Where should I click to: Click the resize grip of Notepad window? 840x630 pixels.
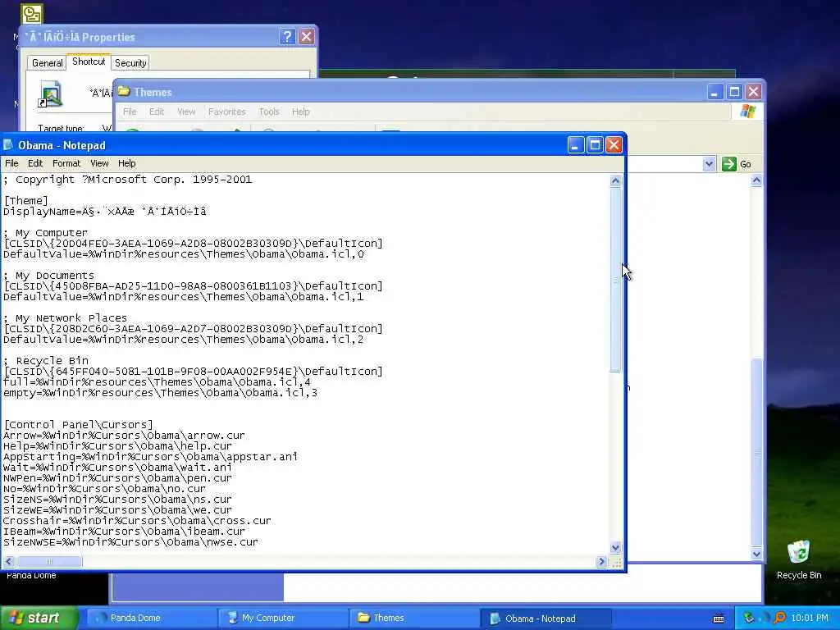coord(616,562)
